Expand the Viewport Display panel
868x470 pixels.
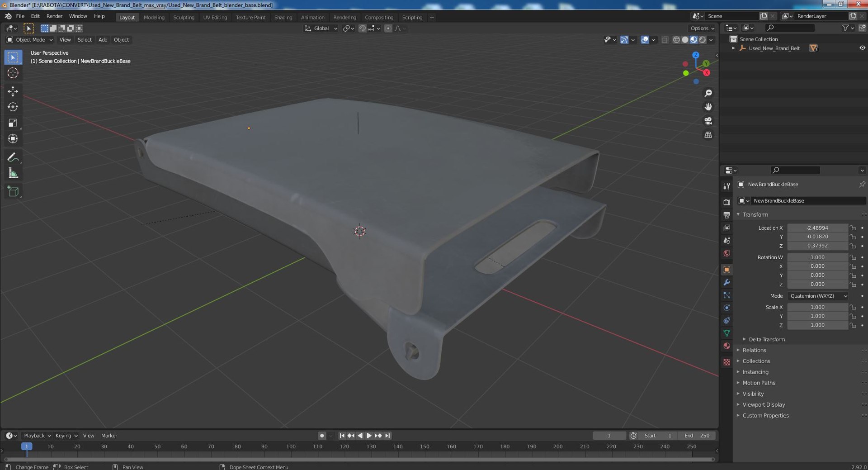(x=764, y=404)
